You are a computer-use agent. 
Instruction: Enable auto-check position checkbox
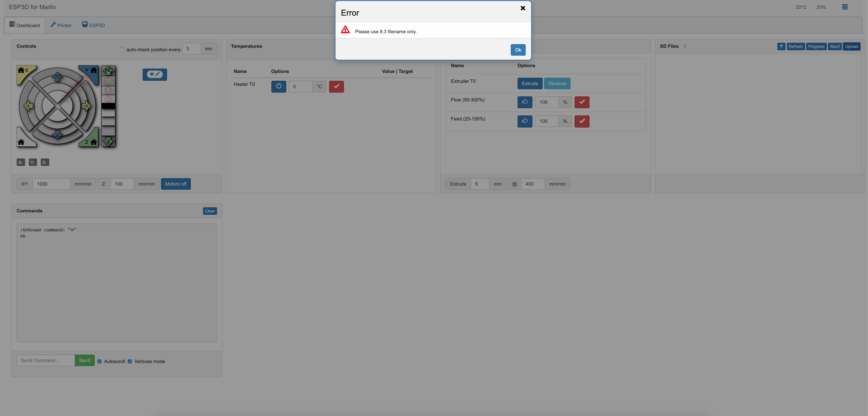tap(122, 50)
